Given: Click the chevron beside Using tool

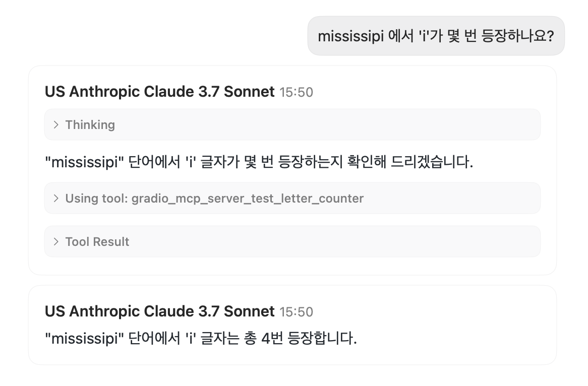Looking at the screenshot, I should tap(56, 198).
